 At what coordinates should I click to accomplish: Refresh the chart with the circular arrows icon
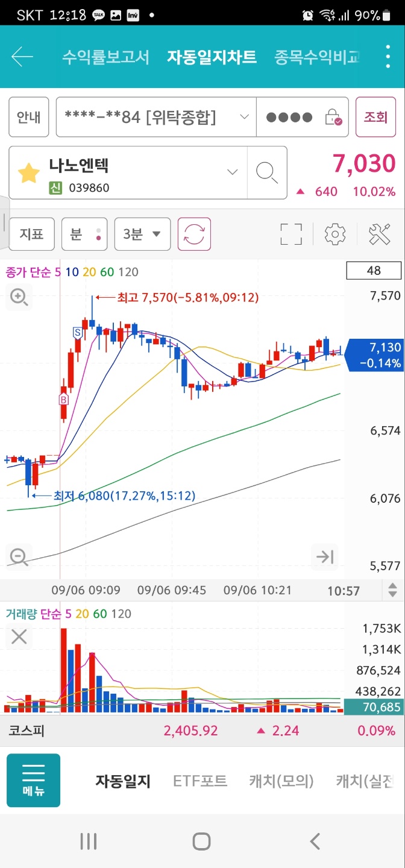tap(194, 234)
